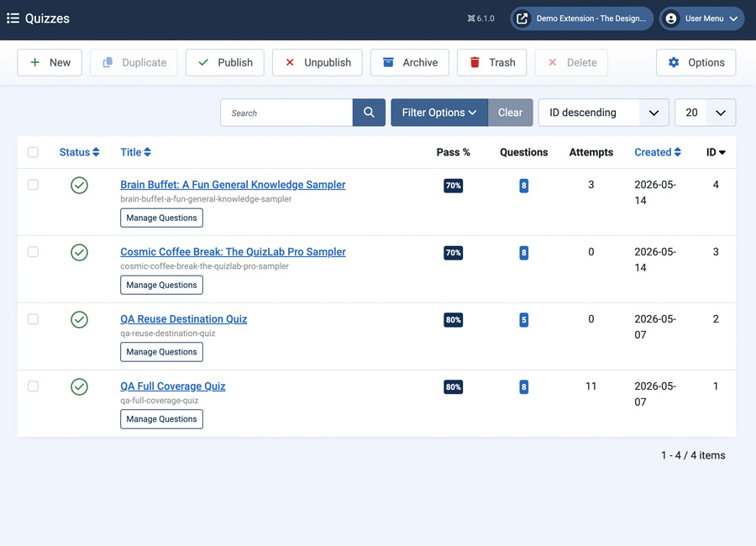This screenshot has height=546, width=756.
Task: Select the QA Reuse Destination Quiz checkbox
Action: click(34, 319)
